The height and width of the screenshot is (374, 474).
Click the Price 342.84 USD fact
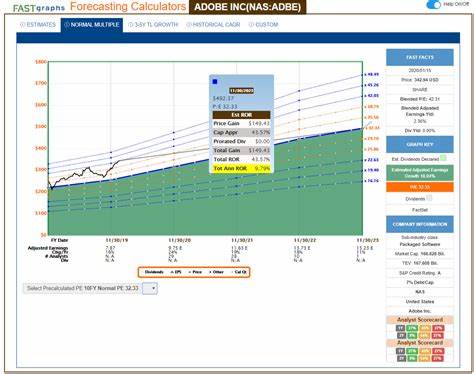point(420,80)
